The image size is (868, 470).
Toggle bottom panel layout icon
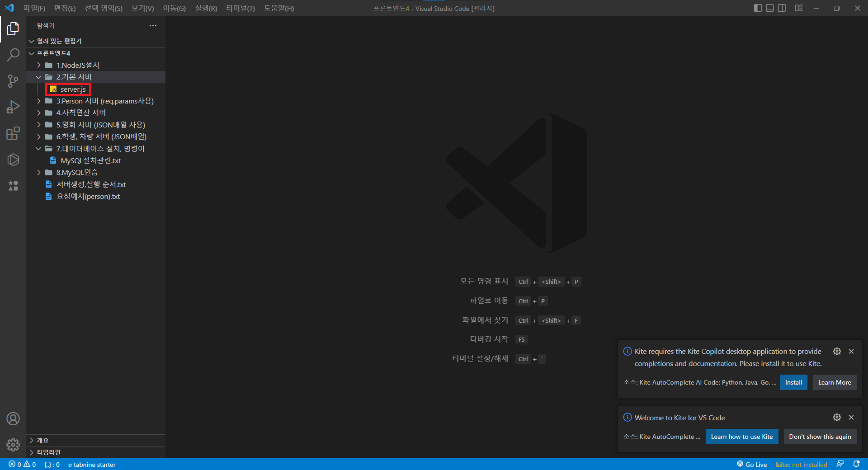tap(770, 8)
